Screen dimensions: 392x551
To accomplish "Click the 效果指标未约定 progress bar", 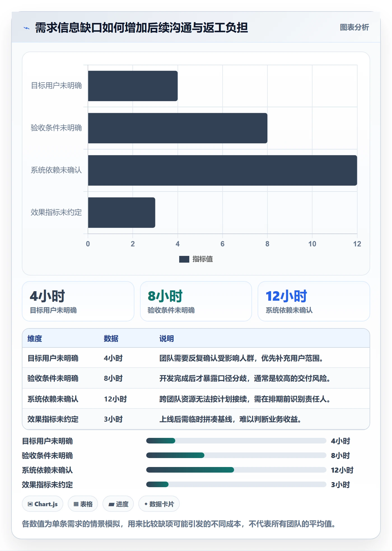I will click(236, 484).
